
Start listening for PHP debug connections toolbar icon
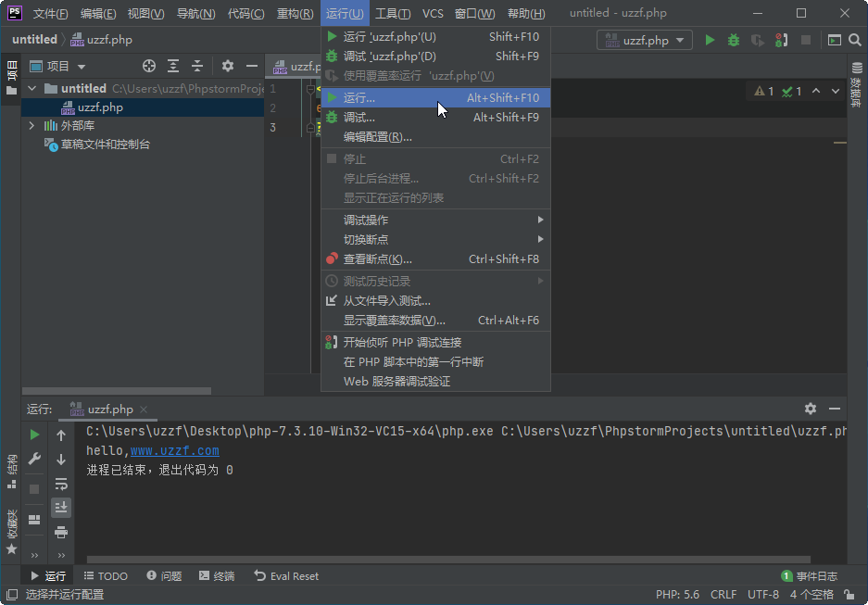click(781, 41)
